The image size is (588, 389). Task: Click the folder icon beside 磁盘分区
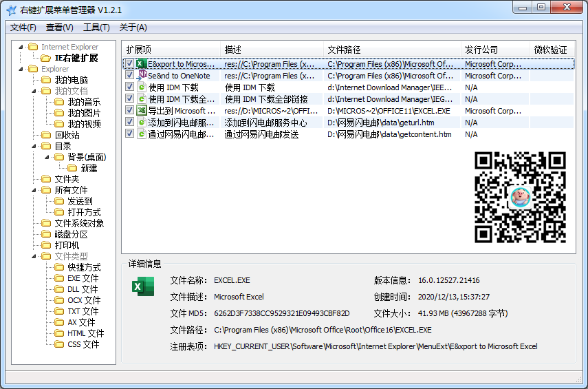[x=46, y=234]
